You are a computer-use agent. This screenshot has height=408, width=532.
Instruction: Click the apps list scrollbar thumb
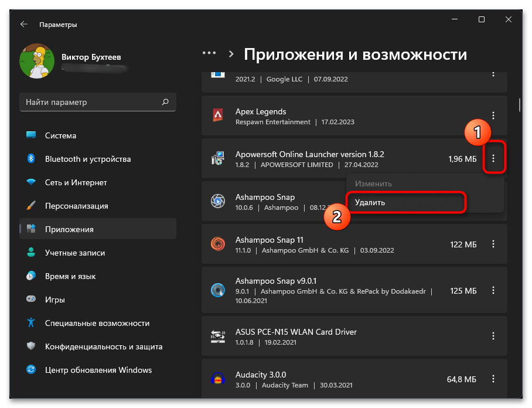coord(519,105)
